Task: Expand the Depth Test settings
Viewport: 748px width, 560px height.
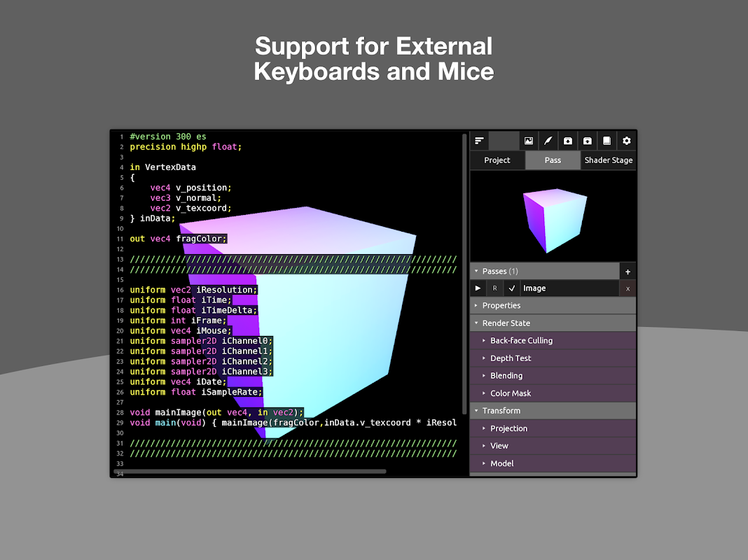Action: (553, 358)
